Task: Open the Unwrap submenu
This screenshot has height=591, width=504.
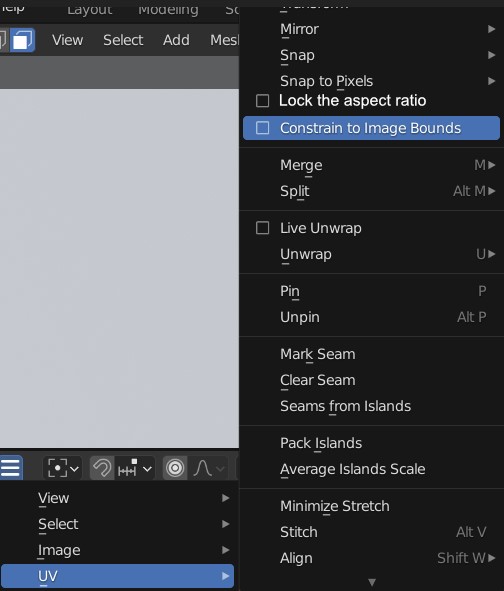Action: 371,254
